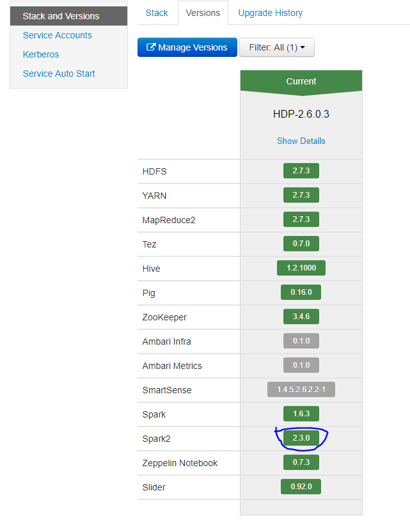This screenshot has height=532, width=410.
Task: Go to the Kerberos settings page
Action: pos(40,54)
